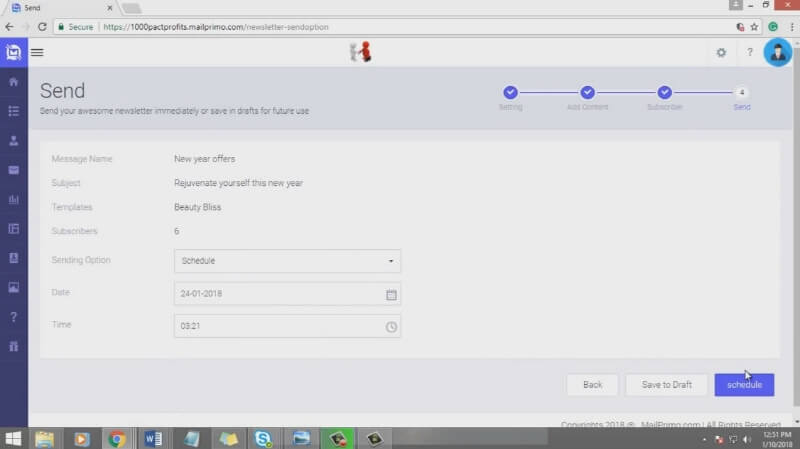Screen dimensions: 800x449
Task: Click the Grammarly extension icon
Action: tap(773, 27)
